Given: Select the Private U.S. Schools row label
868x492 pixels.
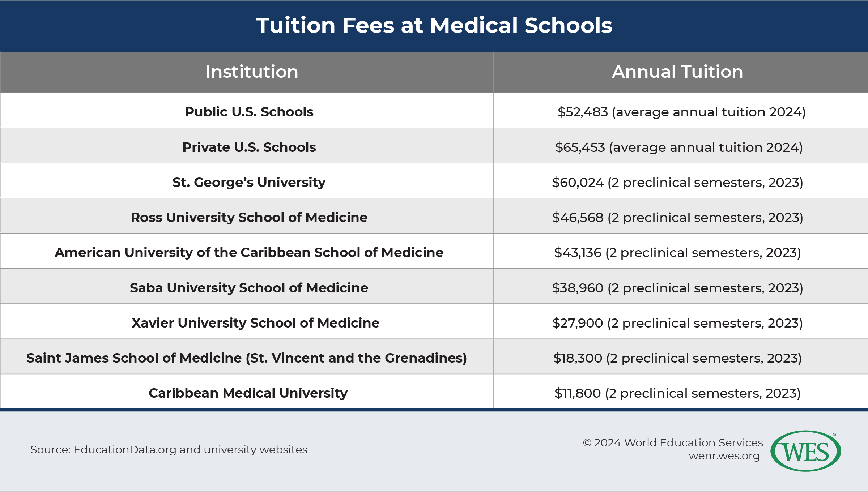Looking at the screenshot, I should pyautogui.click(x=249, y=147).
